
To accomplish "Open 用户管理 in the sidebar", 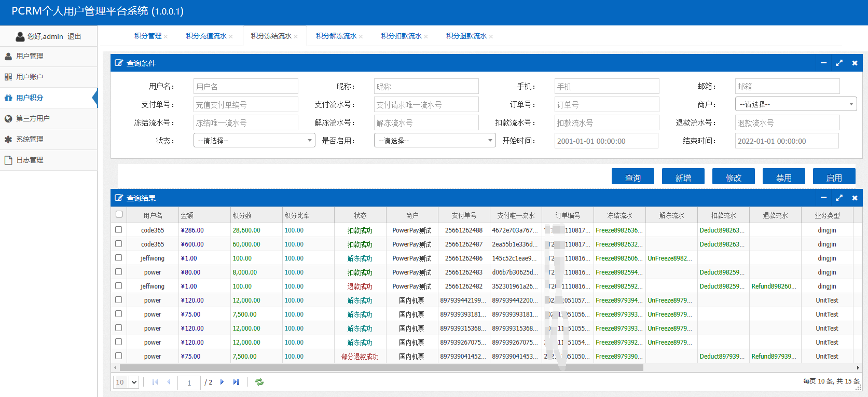I will tap(30, 56).
